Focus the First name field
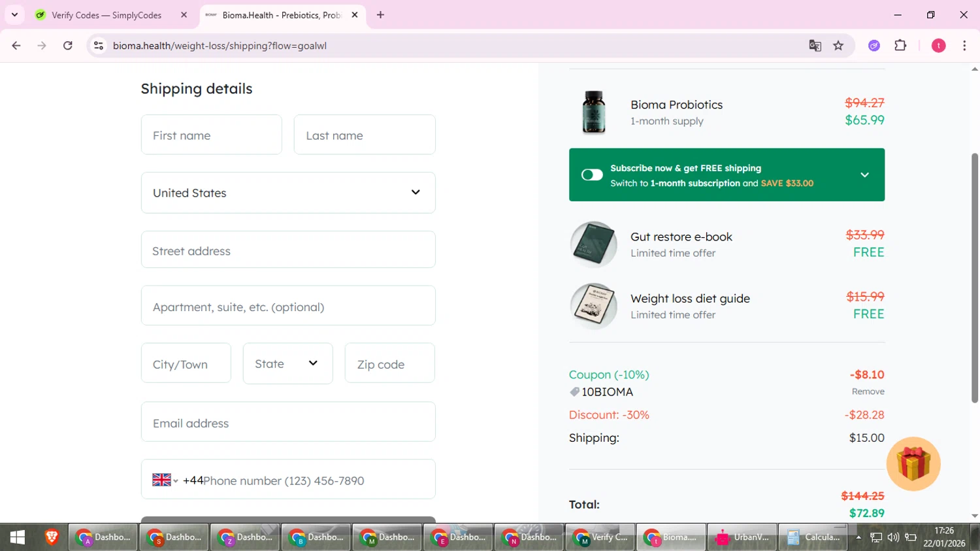The width and height of the screenshot is (980, 551). [x=212, y=135]
